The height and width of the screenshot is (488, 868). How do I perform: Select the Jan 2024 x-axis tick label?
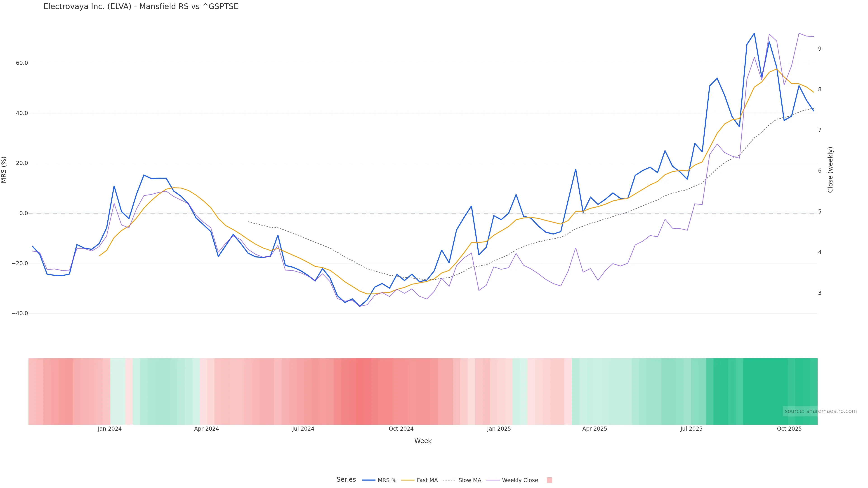click(x=109, y=429)
